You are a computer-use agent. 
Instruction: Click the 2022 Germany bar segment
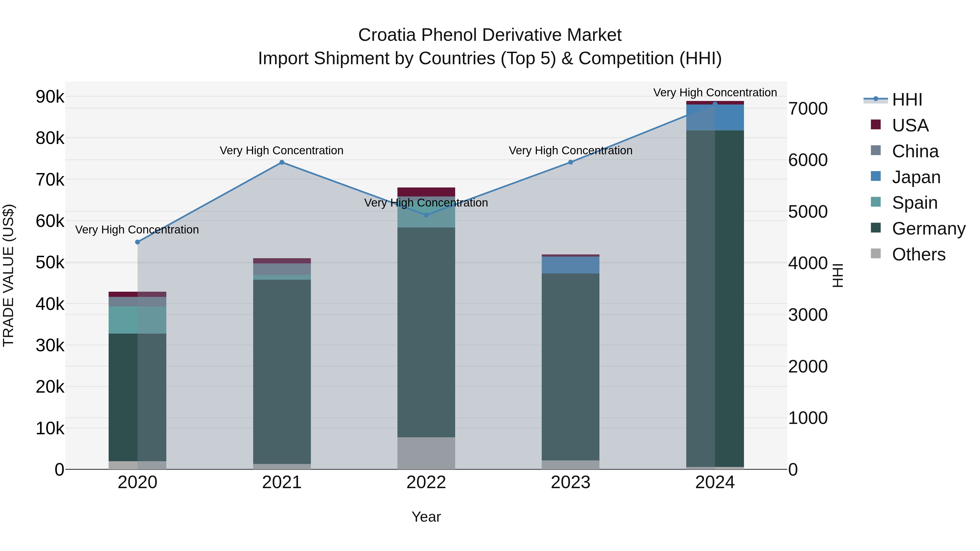click(x=426, y=332)
